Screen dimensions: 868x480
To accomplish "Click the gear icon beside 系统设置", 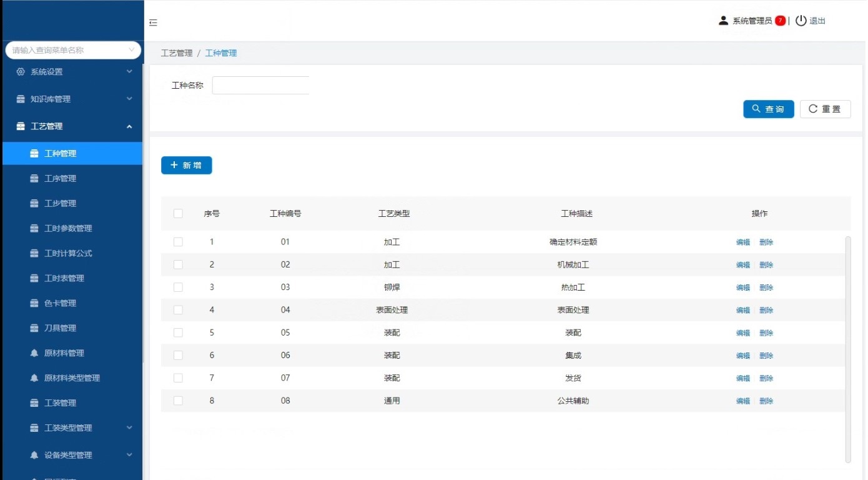I will (21, 72).
